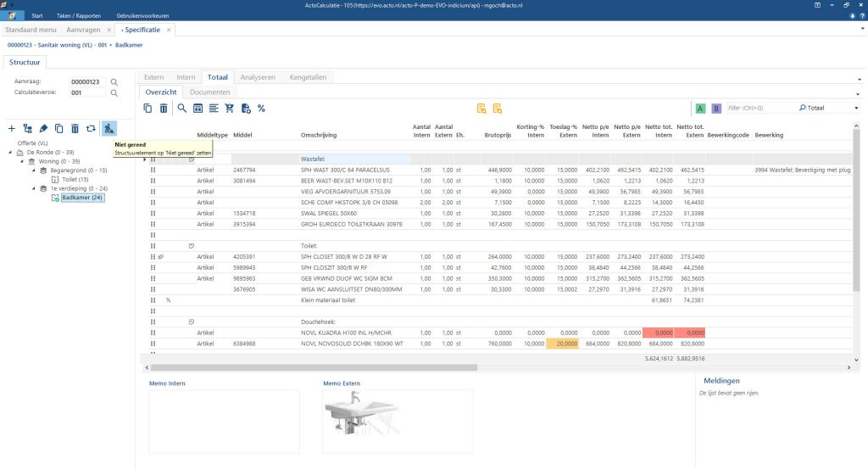This screenshot has width=868, height=475.
Task: Search Aanvraag with magnifier icon
Action: coord(114,82)
